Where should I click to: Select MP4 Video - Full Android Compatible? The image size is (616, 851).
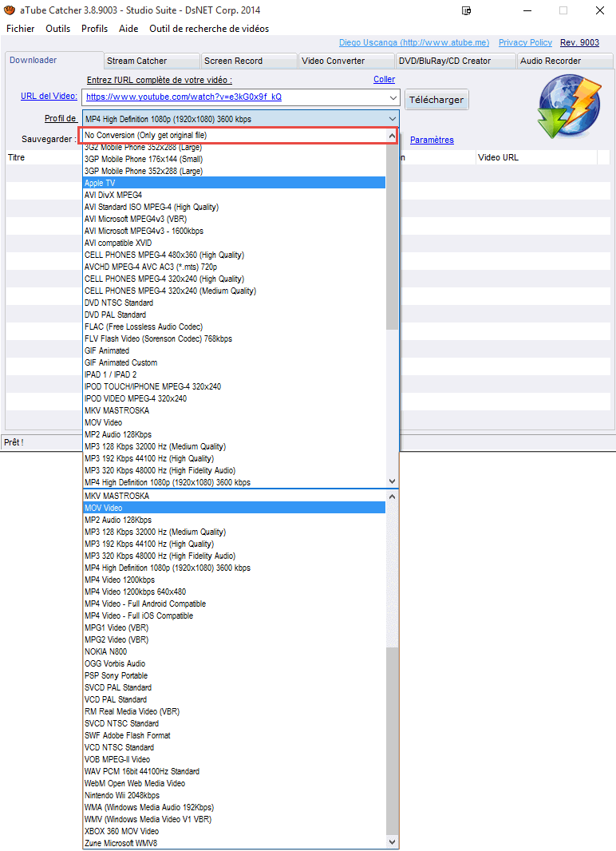[235, 604]
